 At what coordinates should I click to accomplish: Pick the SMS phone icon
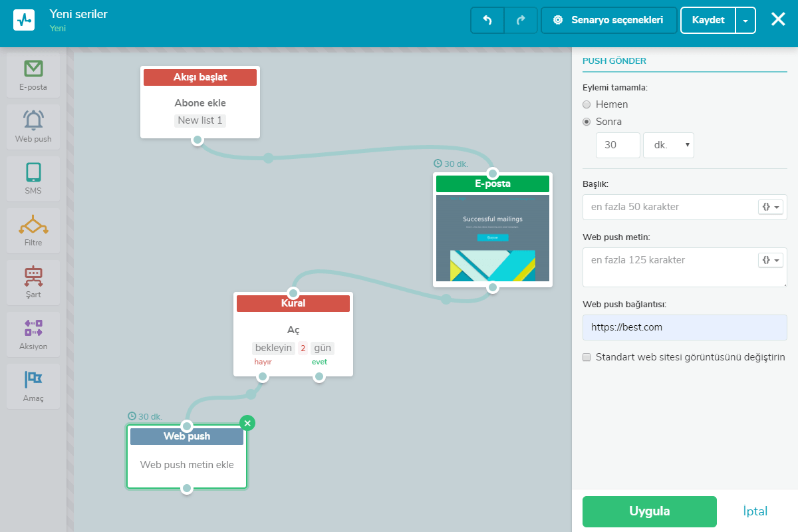33,172
